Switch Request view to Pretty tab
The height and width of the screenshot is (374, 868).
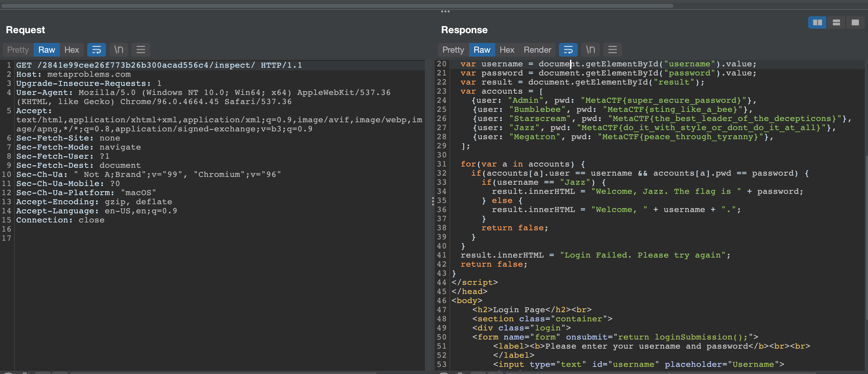point(18,50)
